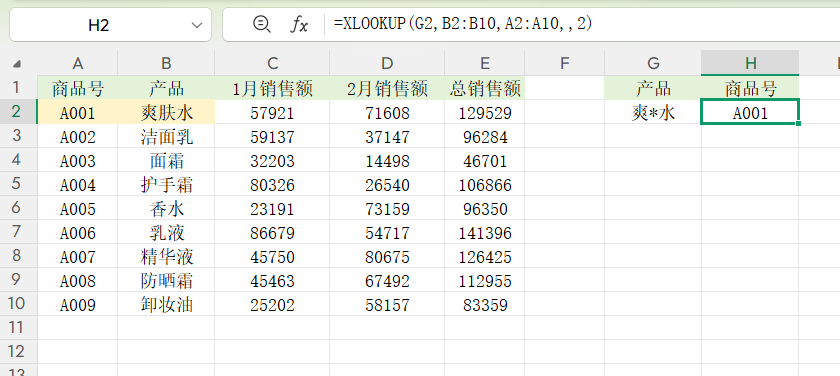Click the result cell H2 showing A001
The image size is (840, 376).
click(x=751, y=112)
